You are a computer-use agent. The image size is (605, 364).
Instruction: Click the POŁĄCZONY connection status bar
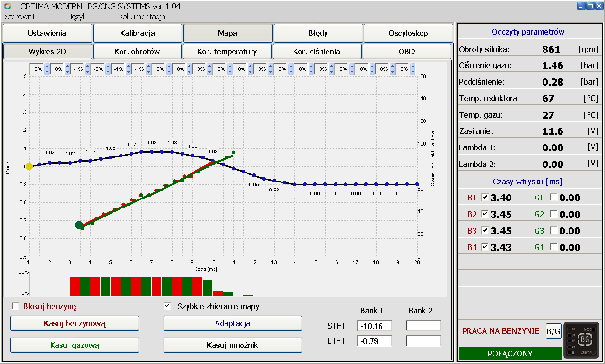[x=510, y=354]
